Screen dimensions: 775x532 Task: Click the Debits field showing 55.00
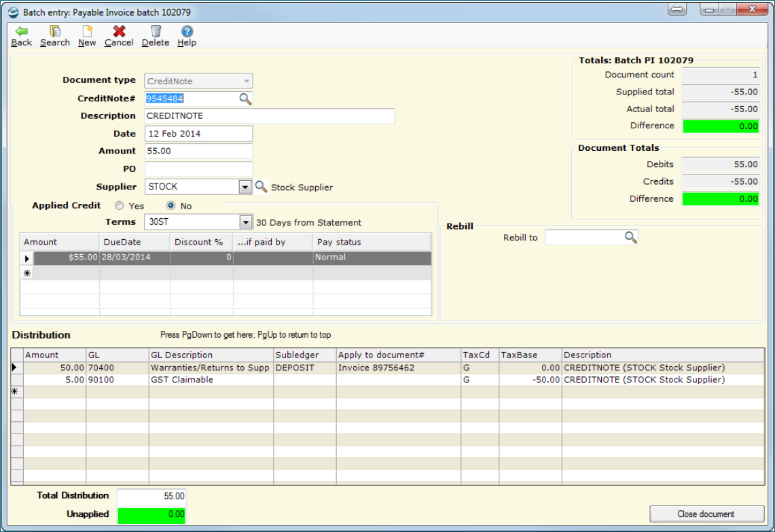pos(721,164)
